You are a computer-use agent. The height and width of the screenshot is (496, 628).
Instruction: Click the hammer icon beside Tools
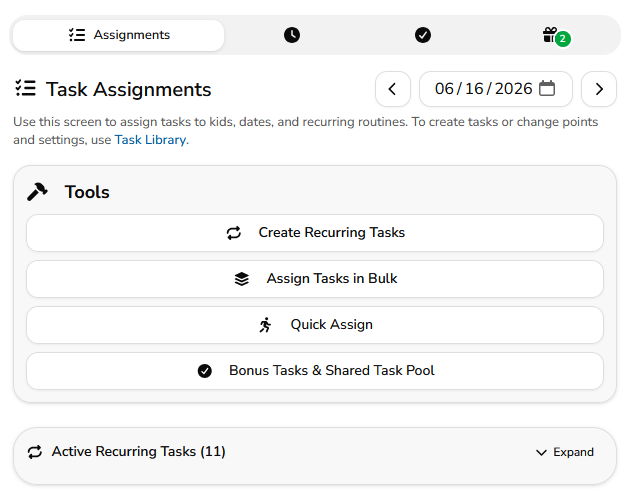coord(37,192)
